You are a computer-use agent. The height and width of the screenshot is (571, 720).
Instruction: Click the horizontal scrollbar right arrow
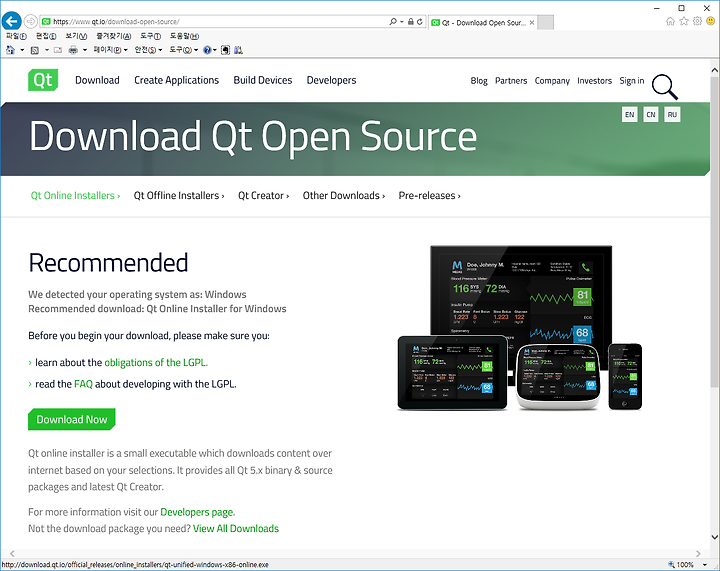coord(698,554)
